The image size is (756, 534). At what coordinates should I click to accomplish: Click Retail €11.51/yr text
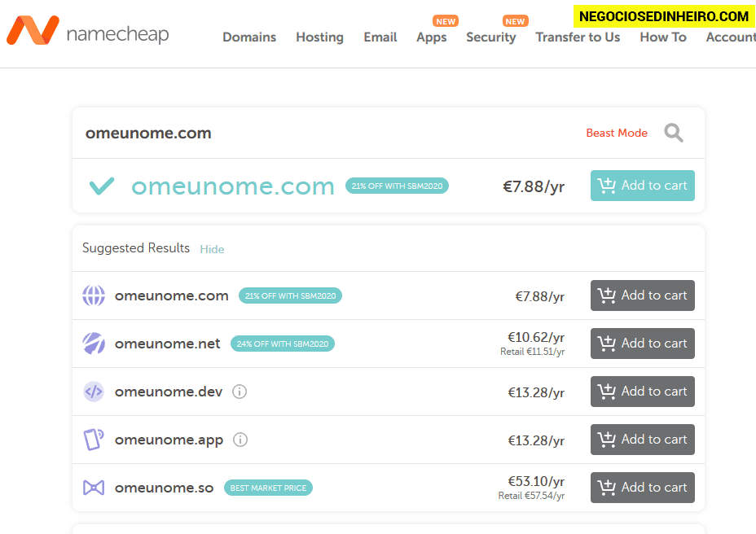(x=532, y=352)
